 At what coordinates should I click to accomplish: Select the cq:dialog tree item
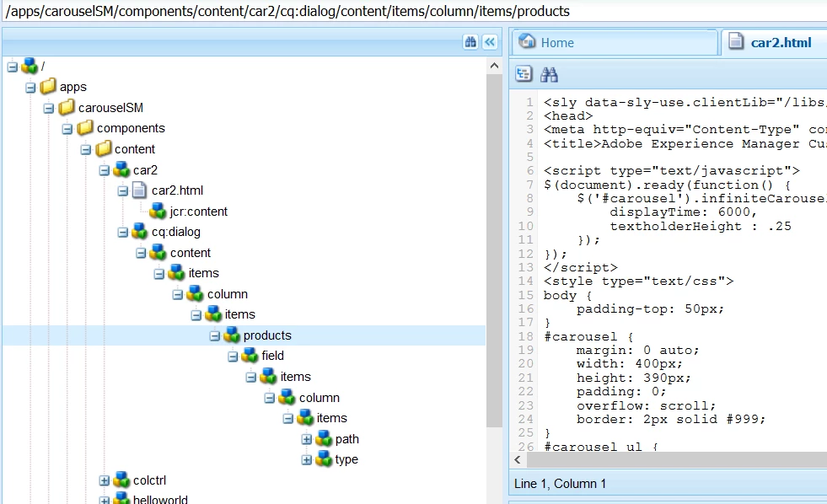point(176,232)
